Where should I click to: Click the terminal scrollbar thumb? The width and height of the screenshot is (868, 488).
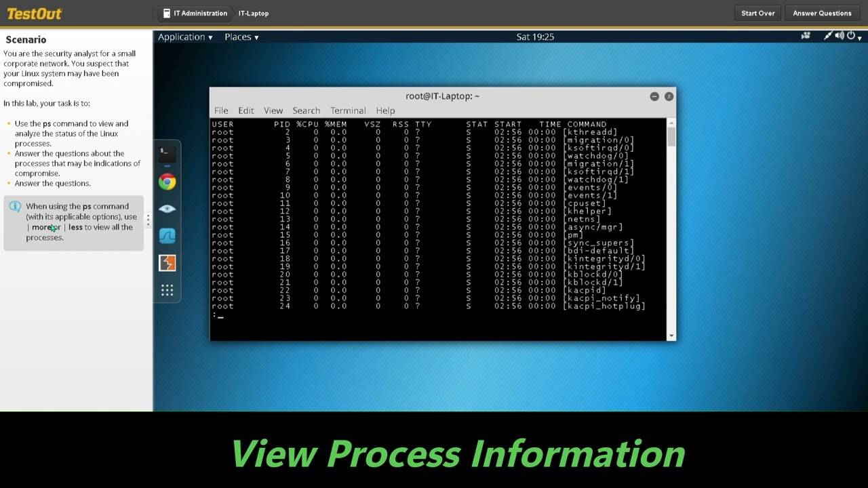671,137
